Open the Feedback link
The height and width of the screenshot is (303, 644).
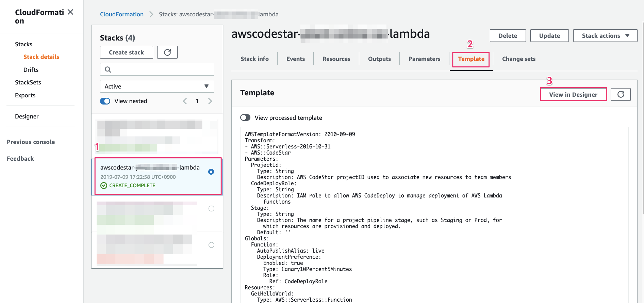(x=20, y=159)
